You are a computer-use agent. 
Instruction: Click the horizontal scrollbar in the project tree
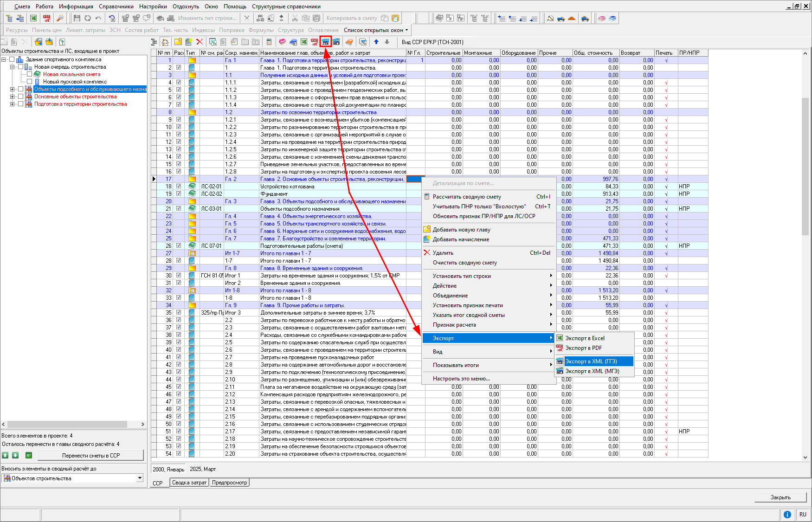point(67,424)
